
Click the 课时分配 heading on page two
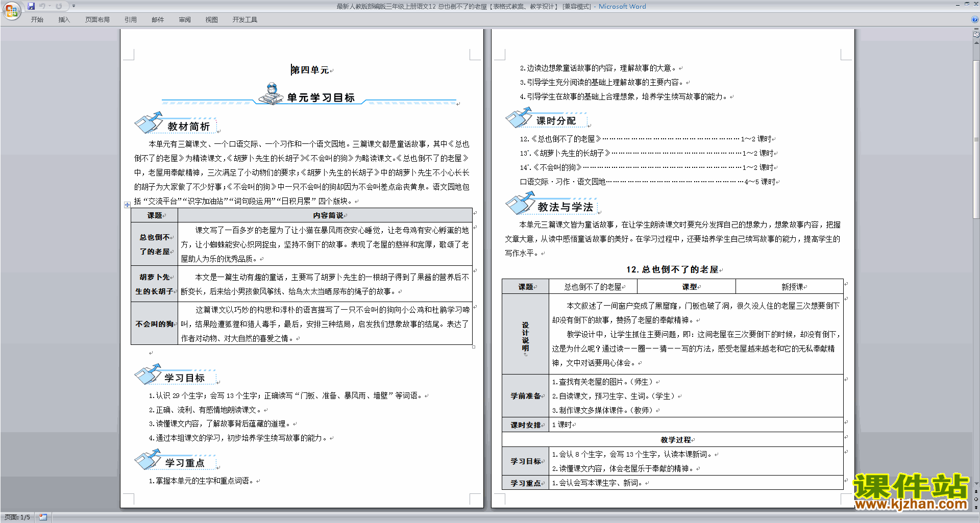tap(556, 121)
